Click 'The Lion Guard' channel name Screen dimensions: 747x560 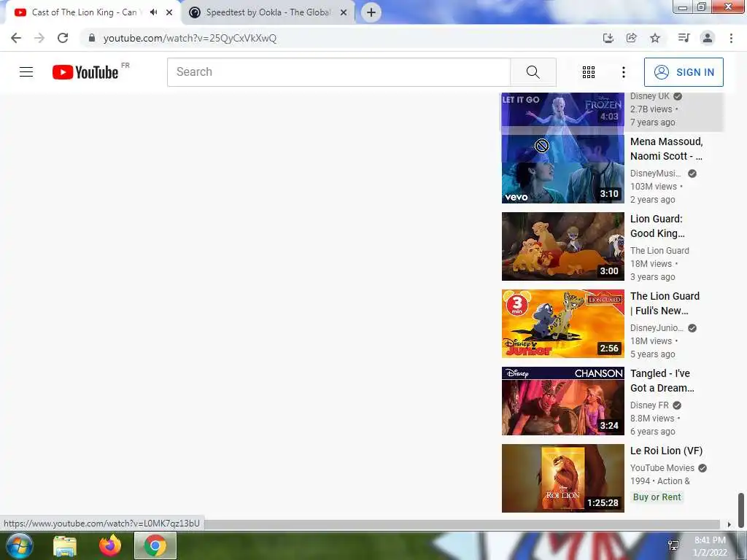(x=659, y=251)
